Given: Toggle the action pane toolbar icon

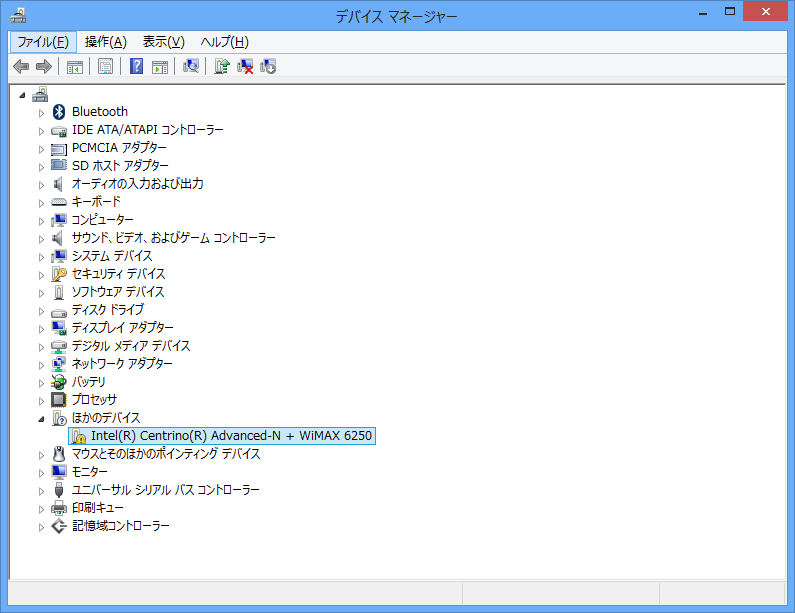Looking at the screenshot, I should coord(160,66).
